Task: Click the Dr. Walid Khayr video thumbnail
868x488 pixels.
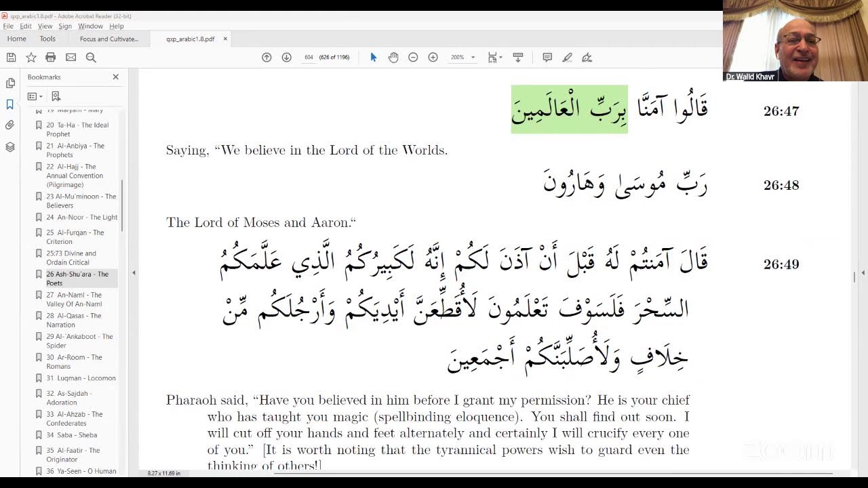Action: 795,41
